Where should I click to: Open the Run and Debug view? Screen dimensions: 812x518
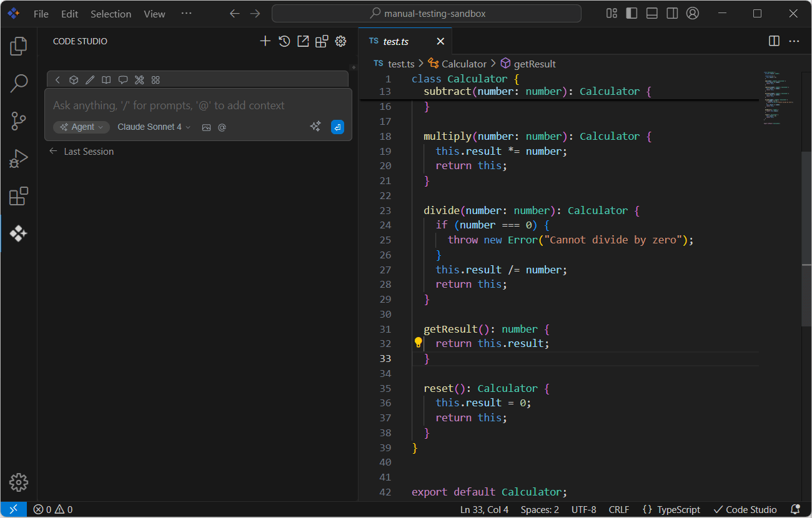(19, 159)
